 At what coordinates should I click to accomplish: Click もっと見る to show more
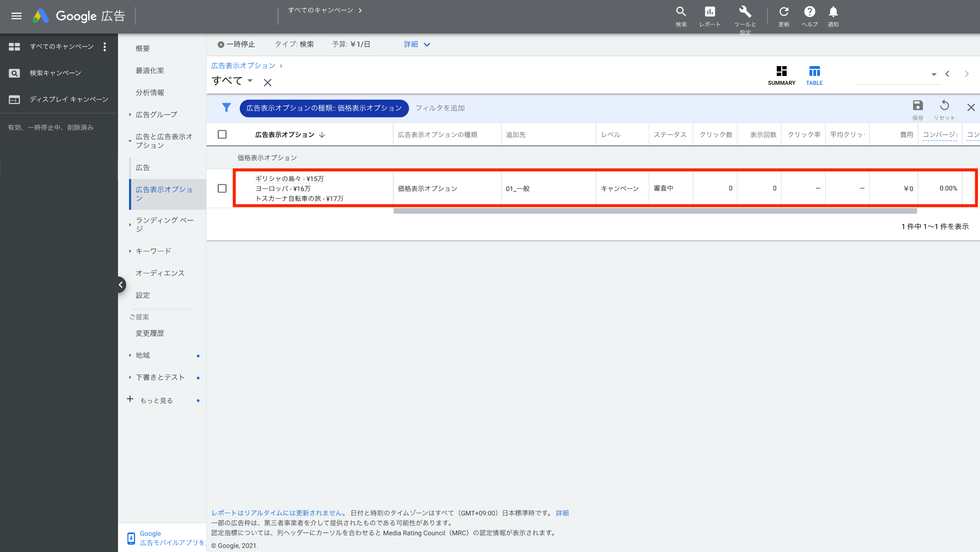pyautogui.click(x=156, y=401)
